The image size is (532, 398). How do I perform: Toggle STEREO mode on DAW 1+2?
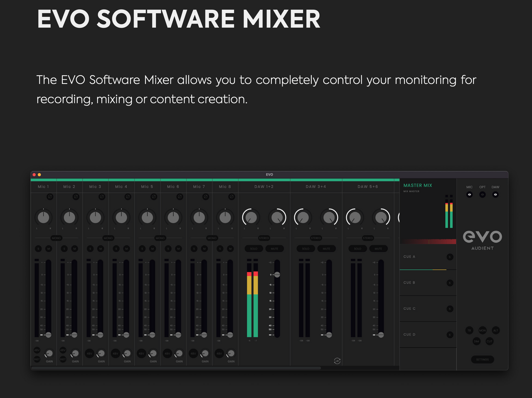(x=264, y=238)
